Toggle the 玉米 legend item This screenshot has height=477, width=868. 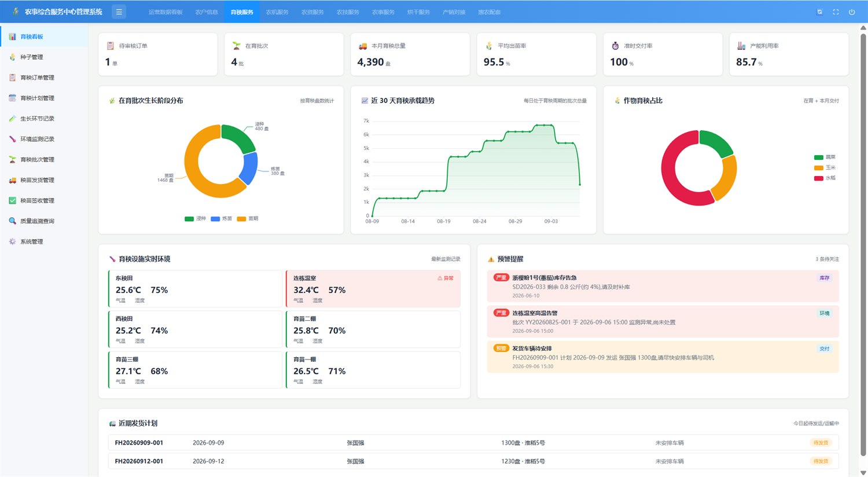click(x=825, y=168)
